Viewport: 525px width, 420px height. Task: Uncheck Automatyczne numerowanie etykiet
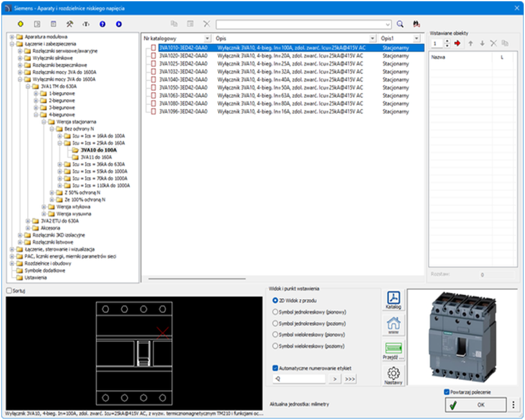pos(276,368)
